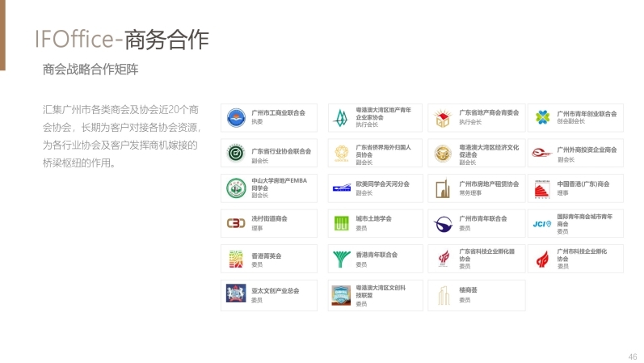Select the 欧美同学会天河分会 logo

pyautogui.click(x=340, y=188)
